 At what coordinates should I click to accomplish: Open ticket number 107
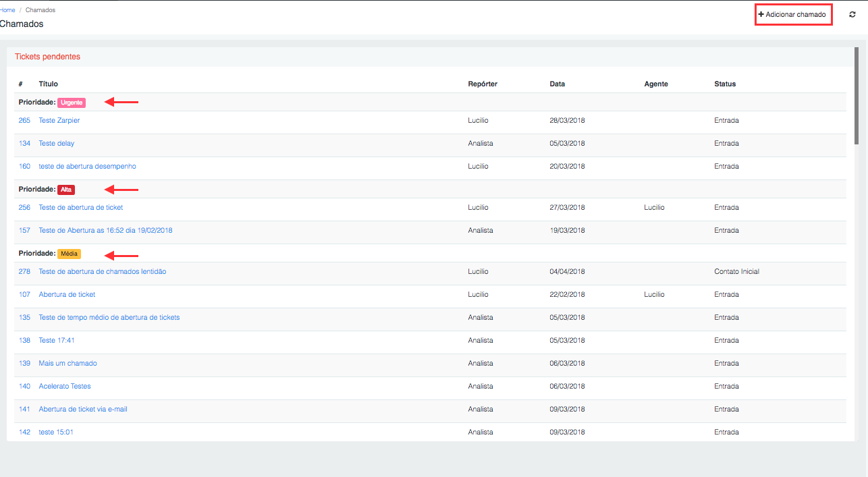pyautogui.click(x=24, y=294)
